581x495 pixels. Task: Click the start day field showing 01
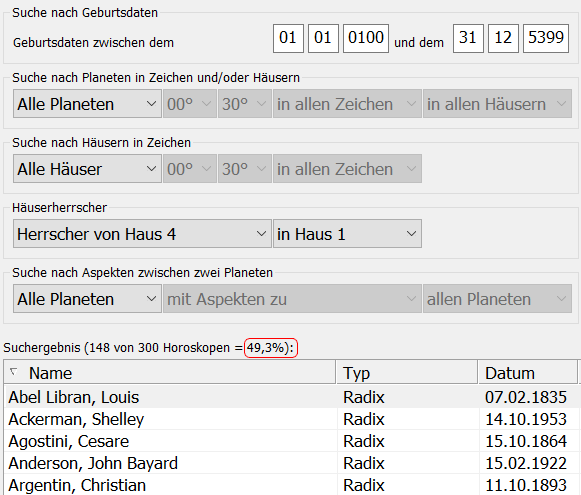[288, 39]
